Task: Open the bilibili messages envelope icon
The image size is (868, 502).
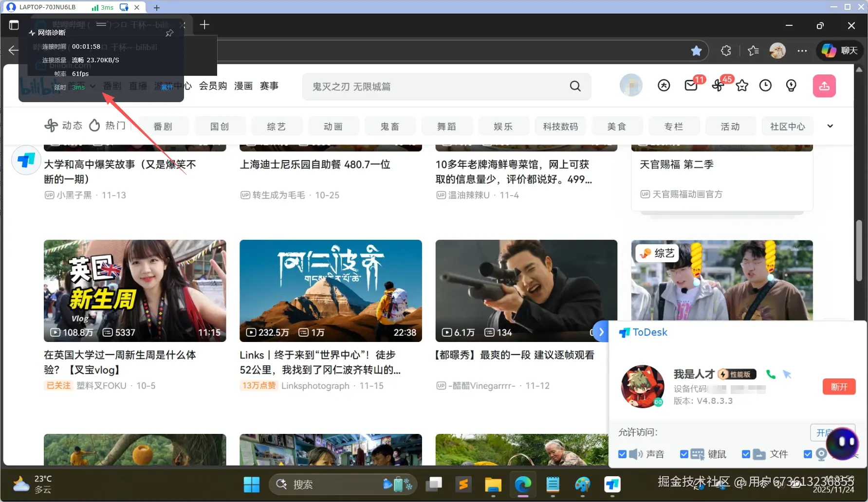Action: coord(691,86)
